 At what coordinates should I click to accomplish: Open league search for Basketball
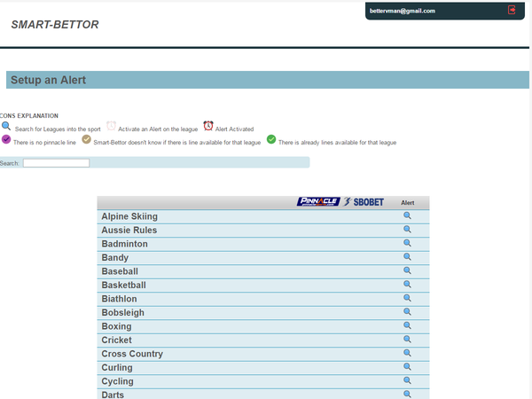[408, 285]
